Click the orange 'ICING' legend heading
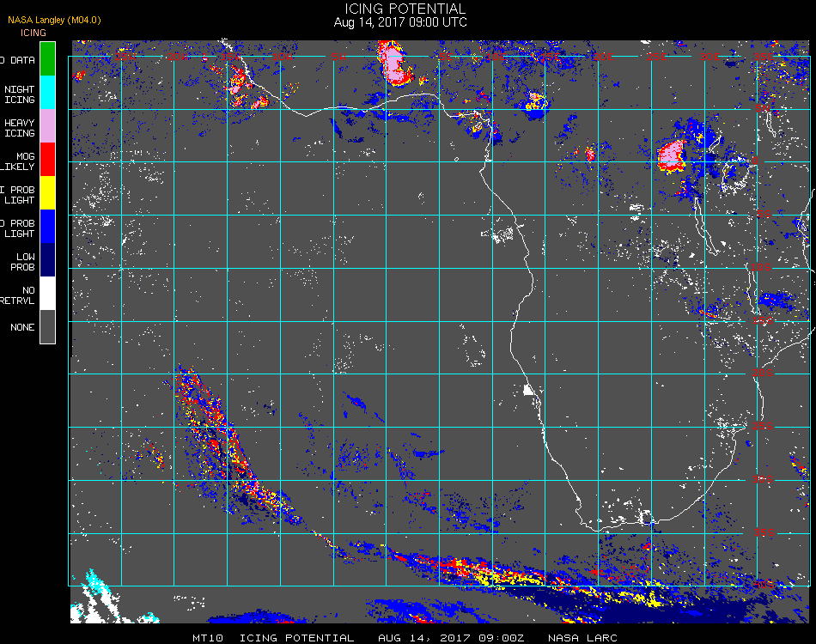The height and width of the screenshot is (644, 816). pos(33,33)
